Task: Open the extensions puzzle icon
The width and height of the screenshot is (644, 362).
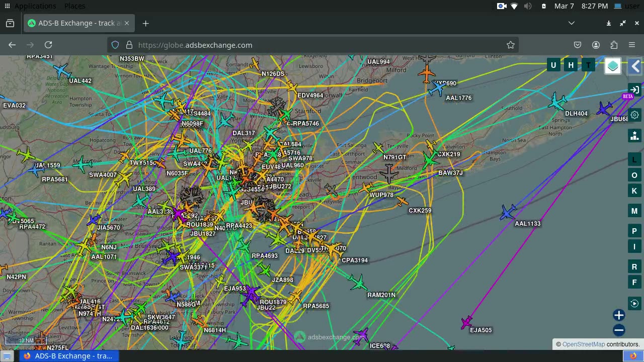Action: click(x=614, y=45)
